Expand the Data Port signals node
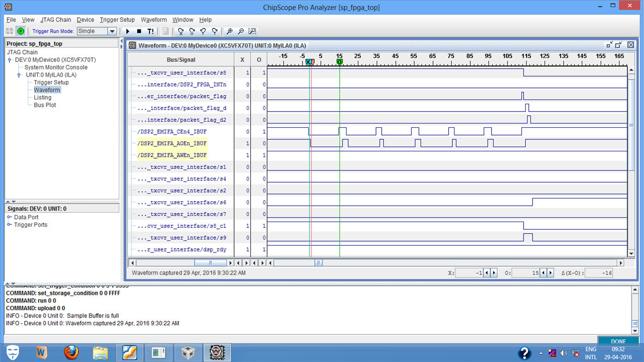Image resolution: width=644 pixels, height=362 pixels. tap(9, 217)
